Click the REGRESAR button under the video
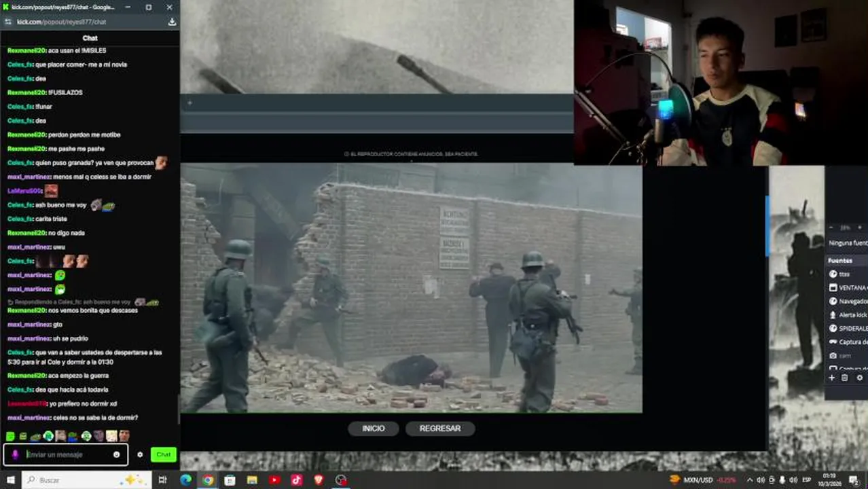The width and height of the screenshot is (868, 489). [440, 429]
